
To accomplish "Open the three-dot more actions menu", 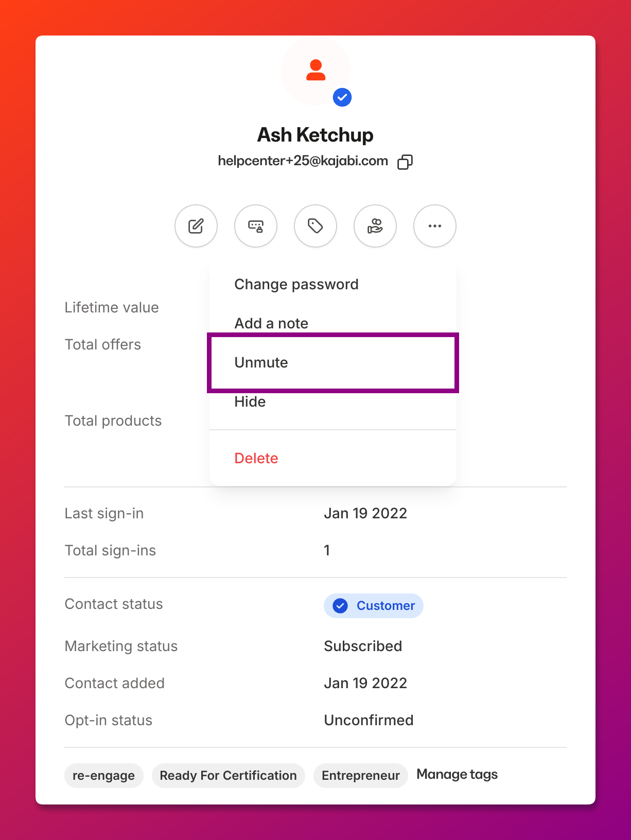I will click(x=435, y=226).
